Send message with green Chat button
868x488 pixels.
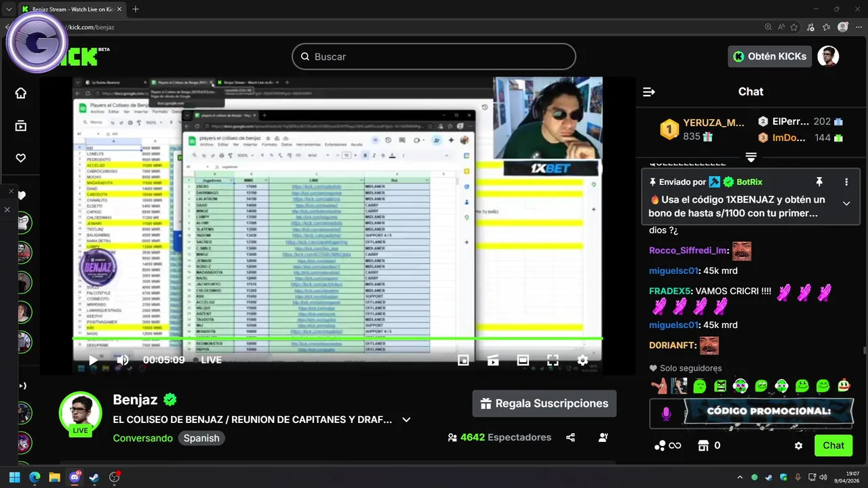tap(833, 445)
